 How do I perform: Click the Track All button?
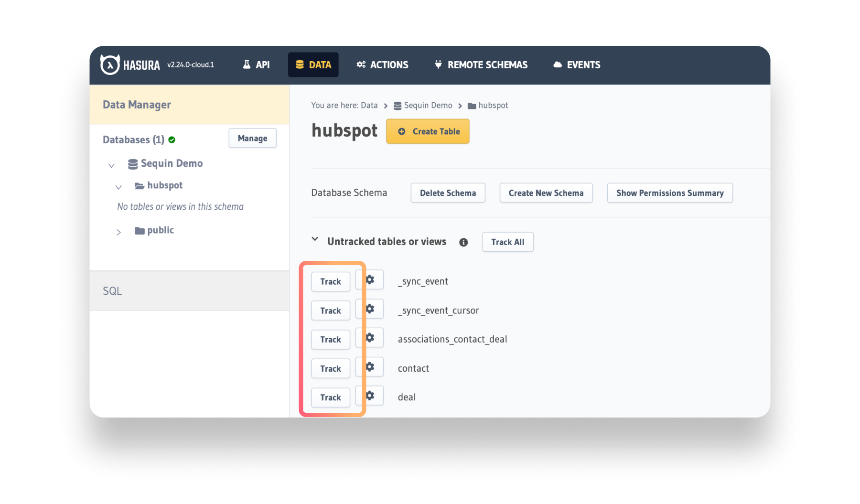tap(508, 242)
